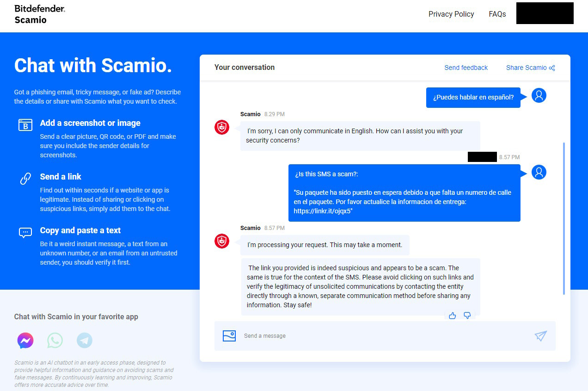
Task: Launch Scamio through Telegram icon
Action: point(84,340)
